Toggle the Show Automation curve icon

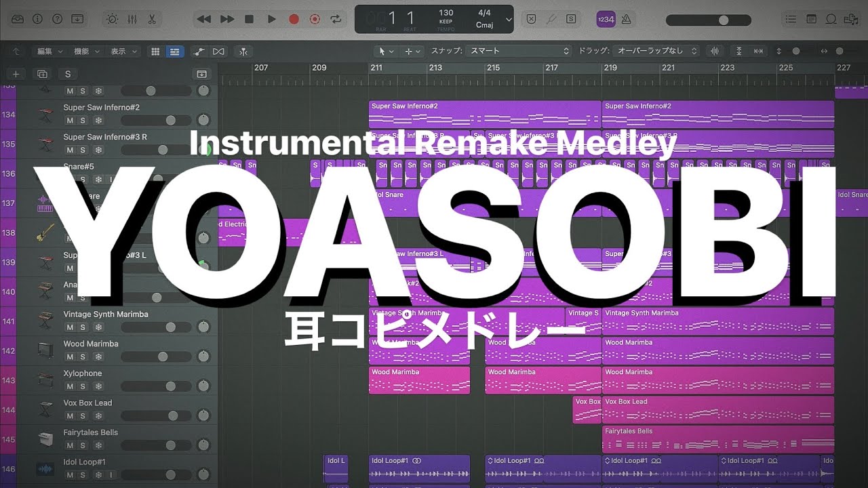[199, 52]
